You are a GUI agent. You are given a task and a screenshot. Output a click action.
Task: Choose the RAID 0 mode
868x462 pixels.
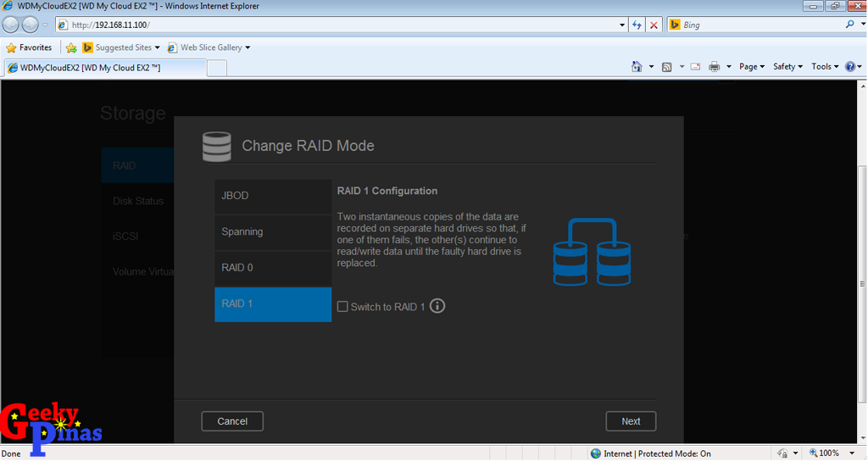(x=273, y=268)
